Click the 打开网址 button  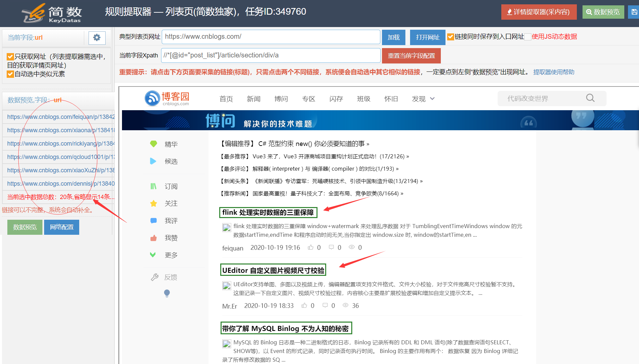coord(428,37)
